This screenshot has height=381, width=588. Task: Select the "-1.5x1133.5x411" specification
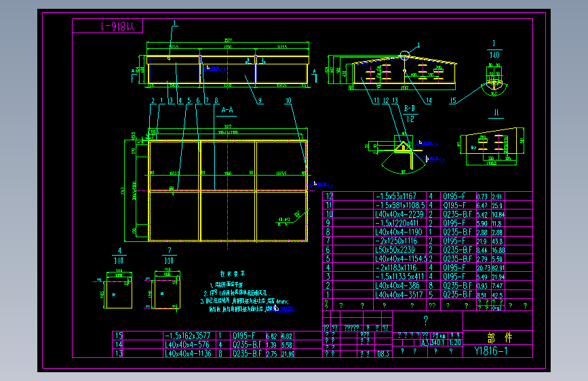point(399,277)
